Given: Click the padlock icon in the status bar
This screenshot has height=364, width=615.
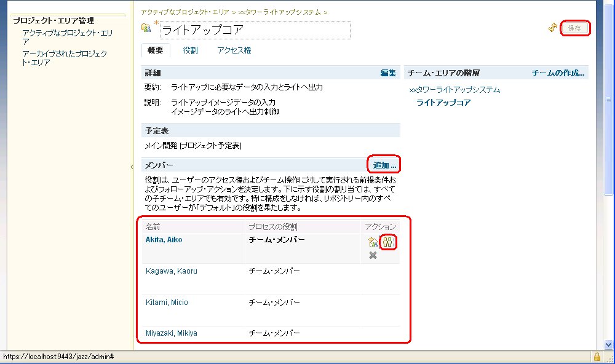Looking at the screenshot, I should [597, 357].
